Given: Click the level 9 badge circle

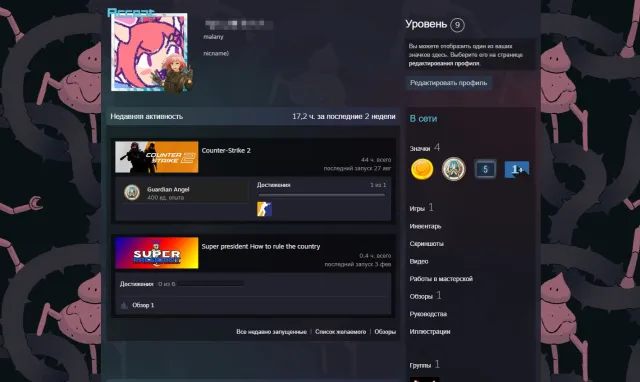Looking at the screenshot, I should 457,25.
